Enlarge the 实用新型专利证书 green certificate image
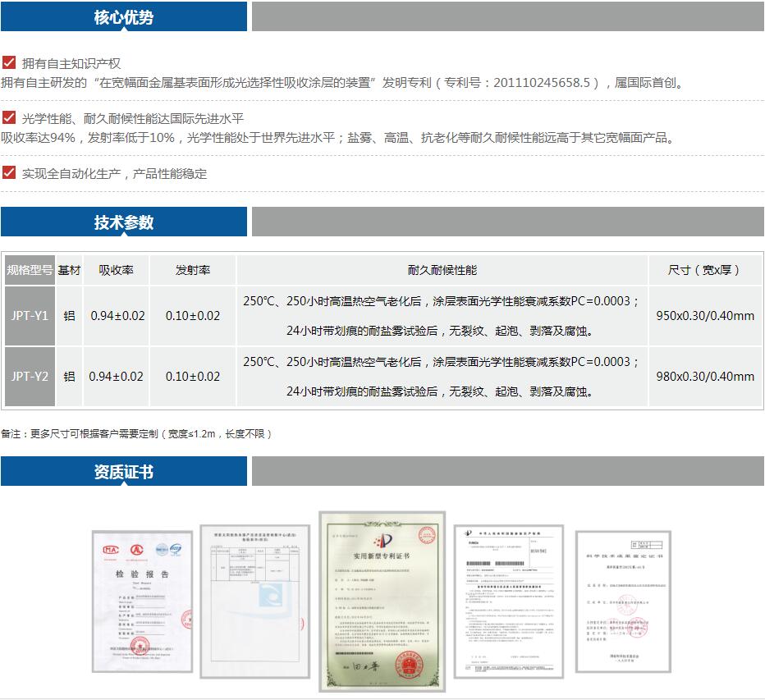 click(x=382, y=602)
